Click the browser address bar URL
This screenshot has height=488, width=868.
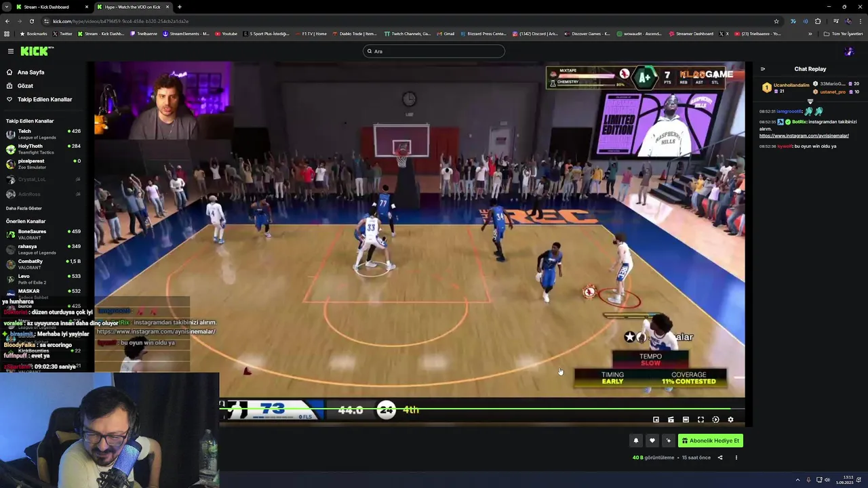pyautogui.click(x=121, y=21)
